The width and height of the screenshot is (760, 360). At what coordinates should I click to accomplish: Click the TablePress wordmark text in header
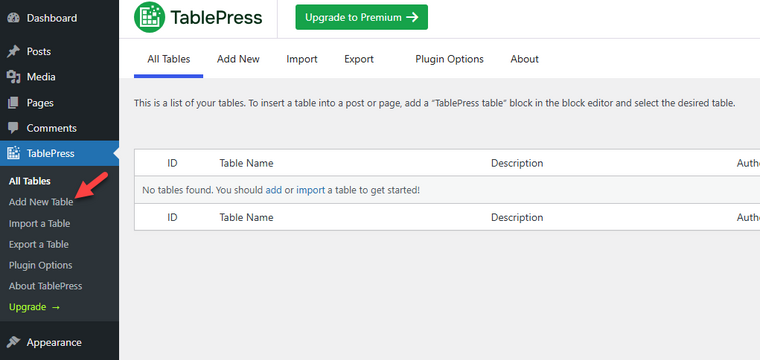tap(216, 18)
